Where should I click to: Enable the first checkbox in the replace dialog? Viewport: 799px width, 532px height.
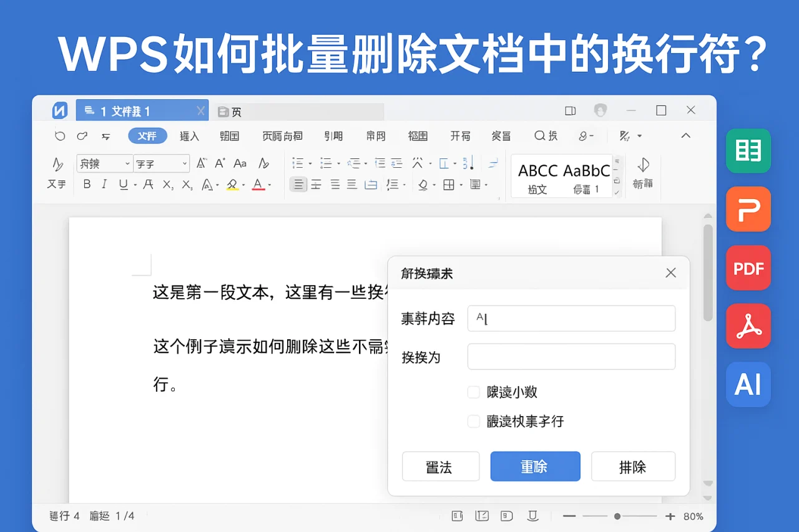tap(474, 393)
